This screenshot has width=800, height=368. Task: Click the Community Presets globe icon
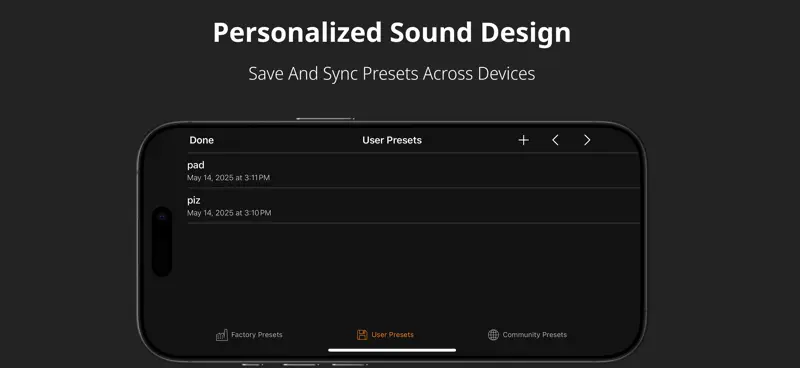[493, 335]
